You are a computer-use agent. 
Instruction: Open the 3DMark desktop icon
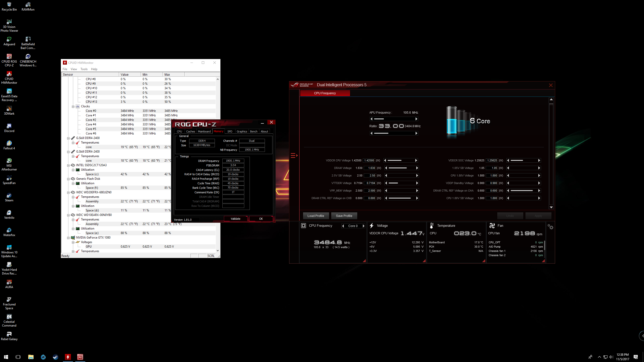coord(9,109)
